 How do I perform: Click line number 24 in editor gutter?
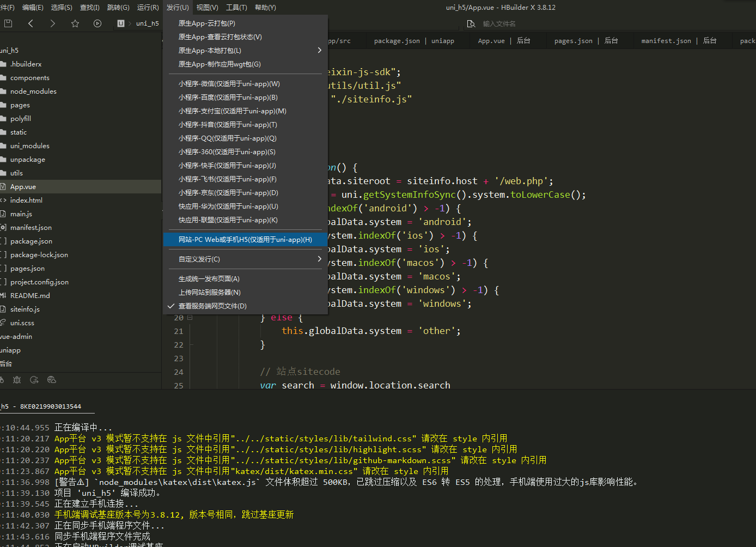coord(179,372)
